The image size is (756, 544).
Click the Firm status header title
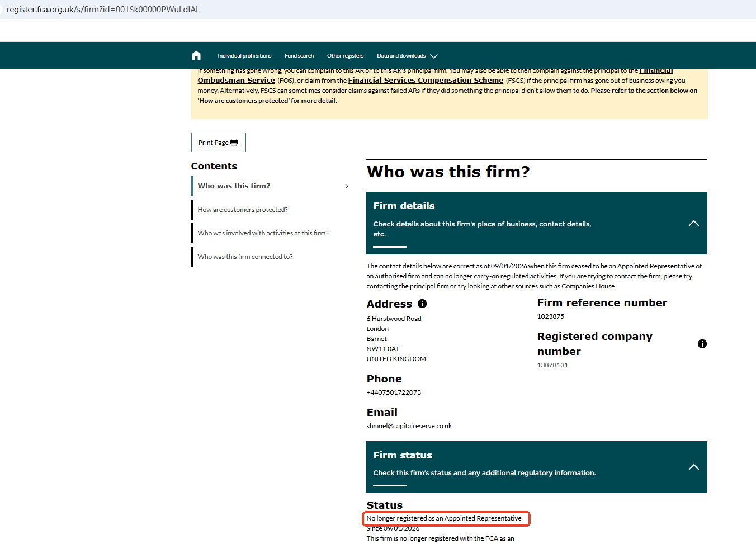click(x=403, y=455)
